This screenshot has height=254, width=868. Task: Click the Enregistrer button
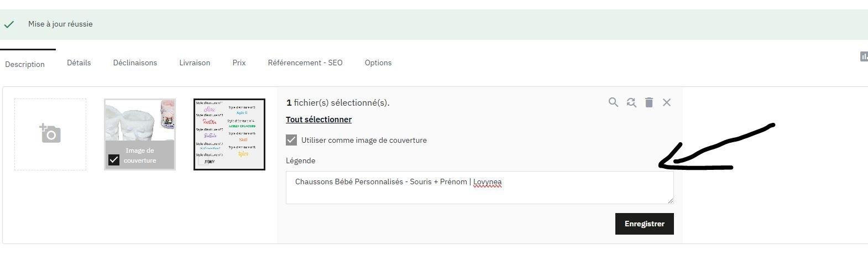click(x=644, y=224)
